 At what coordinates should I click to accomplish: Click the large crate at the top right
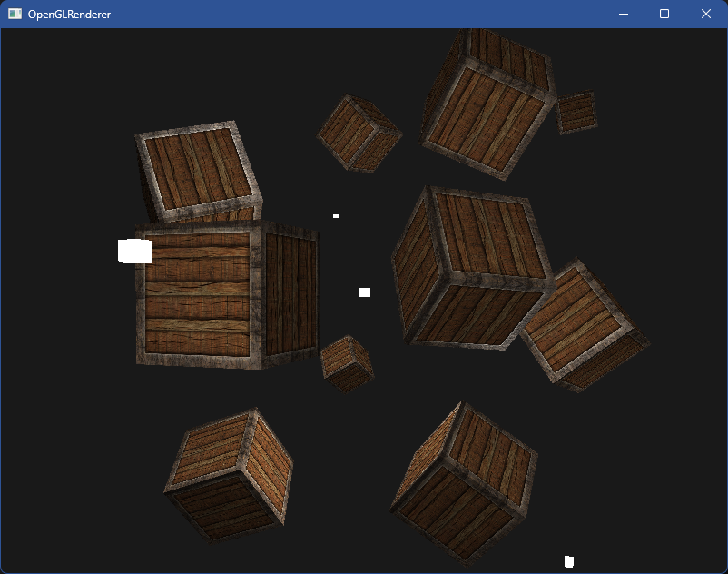487,104
